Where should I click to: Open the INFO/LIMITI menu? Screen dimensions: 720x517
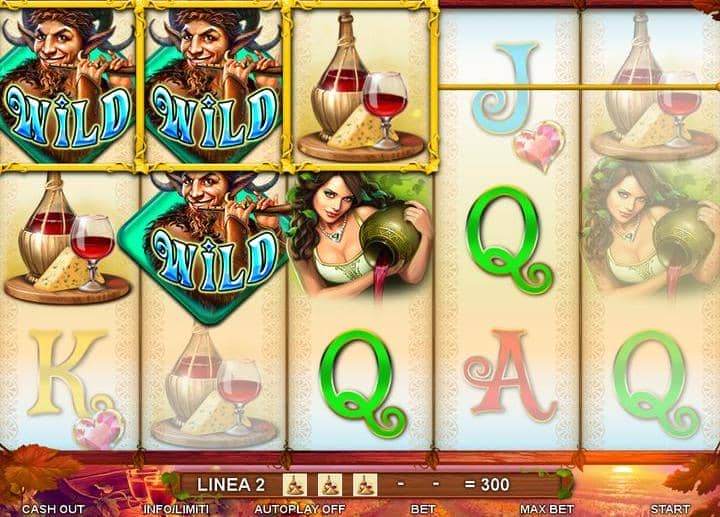coord(176,509)
